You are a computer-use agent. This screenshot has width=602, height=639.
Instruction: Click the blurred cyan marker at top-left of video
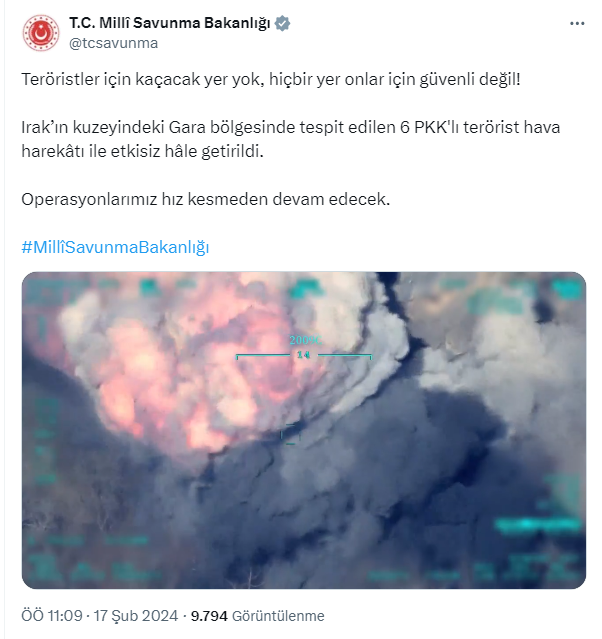149,287
